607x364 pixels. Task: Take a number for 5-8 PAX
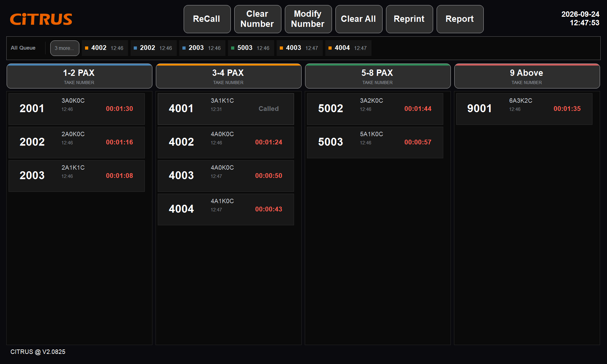pos(378,76)
